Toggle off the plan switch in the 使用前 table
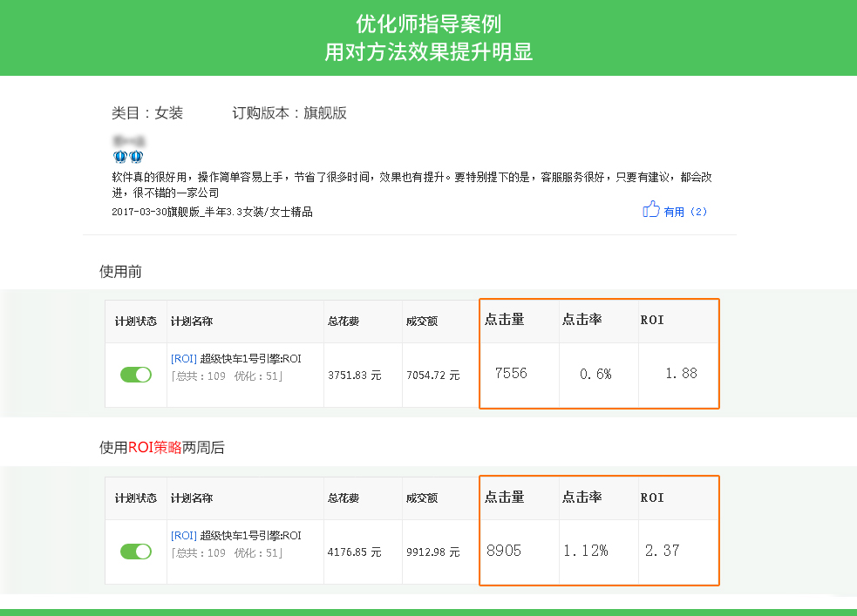 (x=135, y=375)
